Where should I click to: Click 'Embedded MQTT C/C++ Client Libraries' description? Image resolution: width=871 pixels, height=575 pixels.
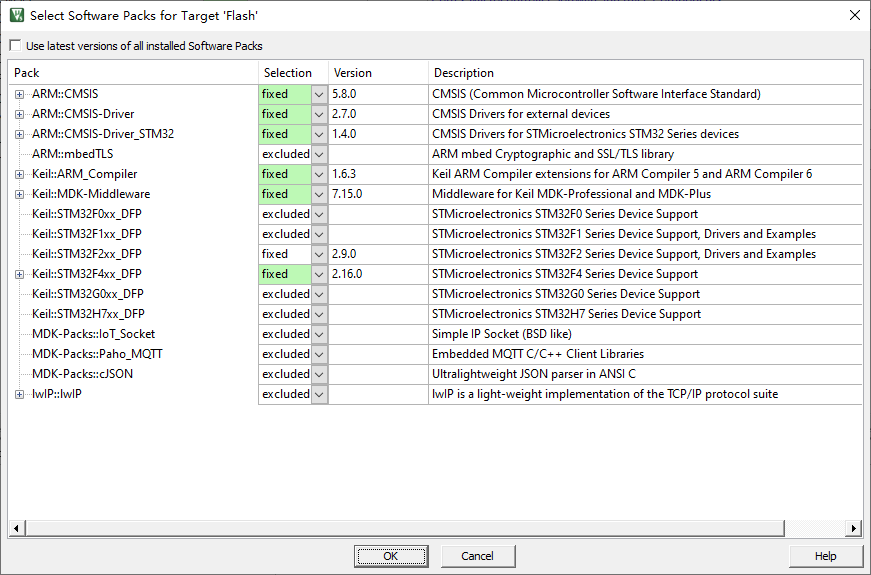[538, 354]
